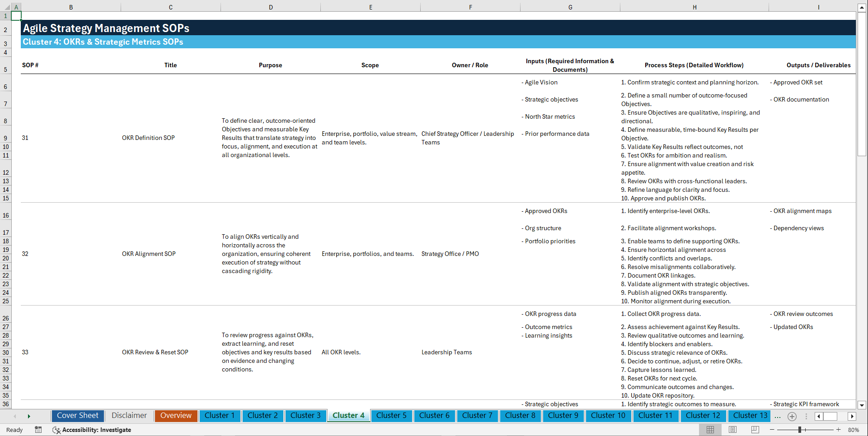Click the green next-sheet navigation arrow

click(x=29, y=416)
